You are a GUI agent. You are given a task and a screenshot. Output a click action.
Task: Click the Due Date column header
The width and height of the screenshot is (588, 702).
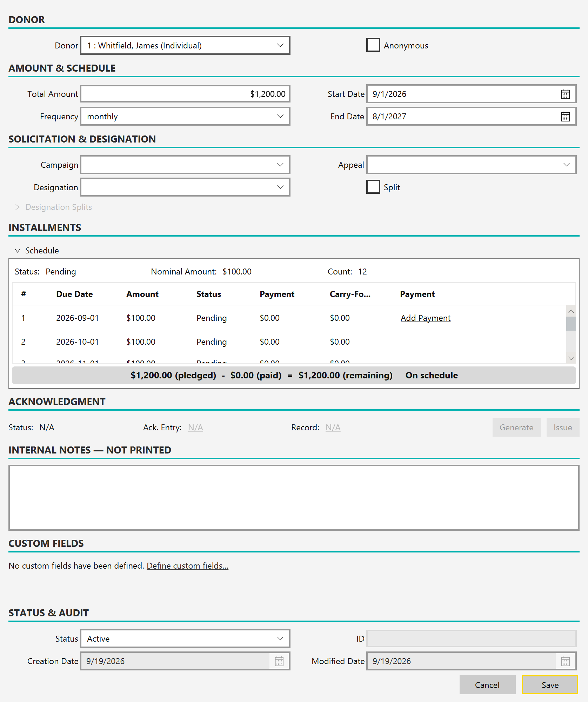pos(74,294)
